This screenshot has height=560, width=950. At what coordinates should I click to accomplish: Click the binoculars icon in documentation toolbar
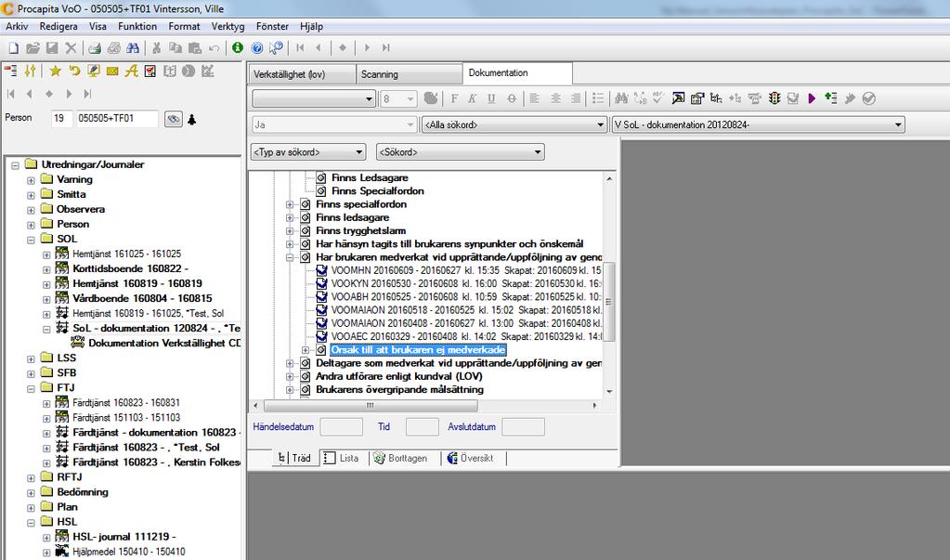pyautogui.click(x=621, y=98)
